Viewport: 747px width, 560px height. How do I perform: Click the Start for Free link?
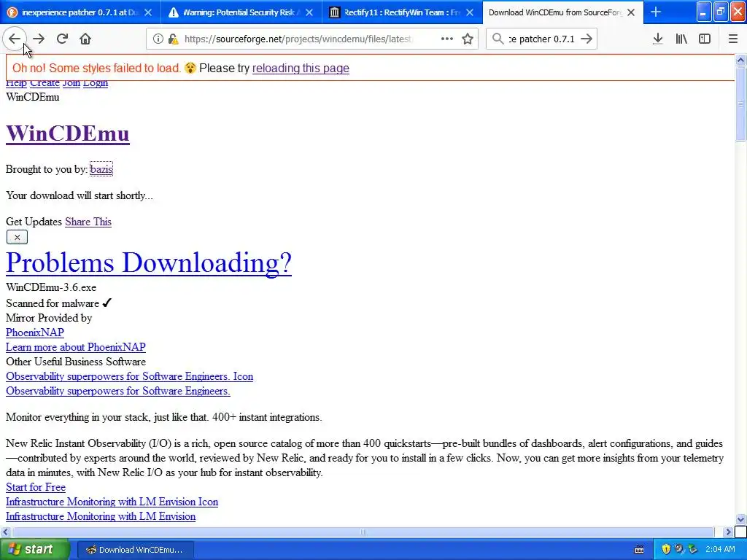click(x=36, y=487)
